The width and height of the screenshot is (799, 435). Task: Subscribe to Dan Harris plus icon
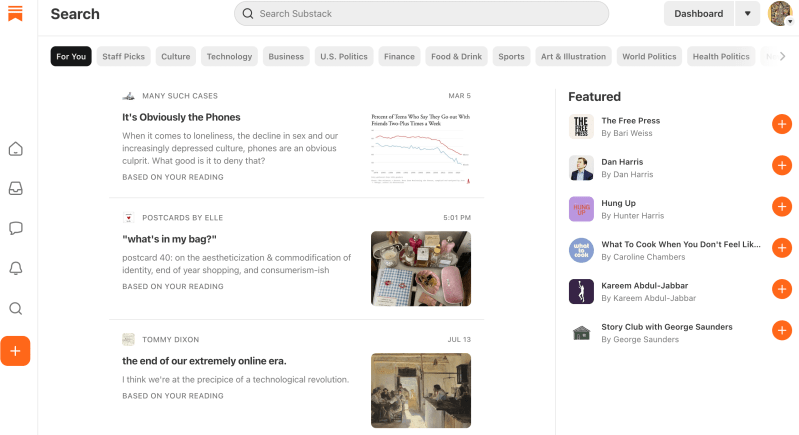(x=782, y=166)
